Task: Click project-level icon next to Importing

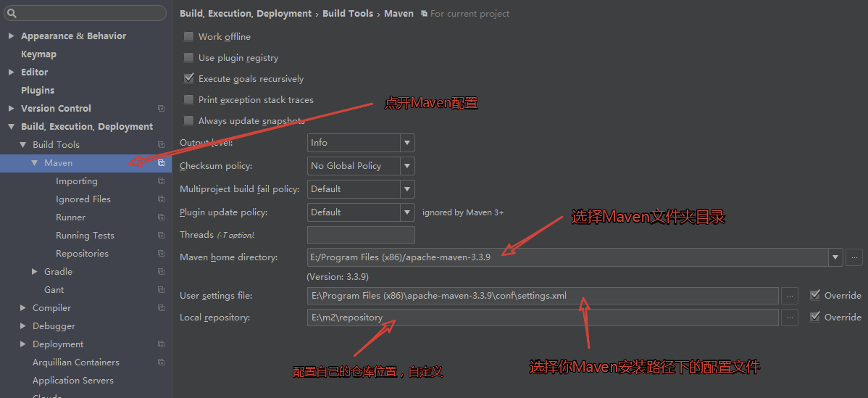Action: pos(161,181)
